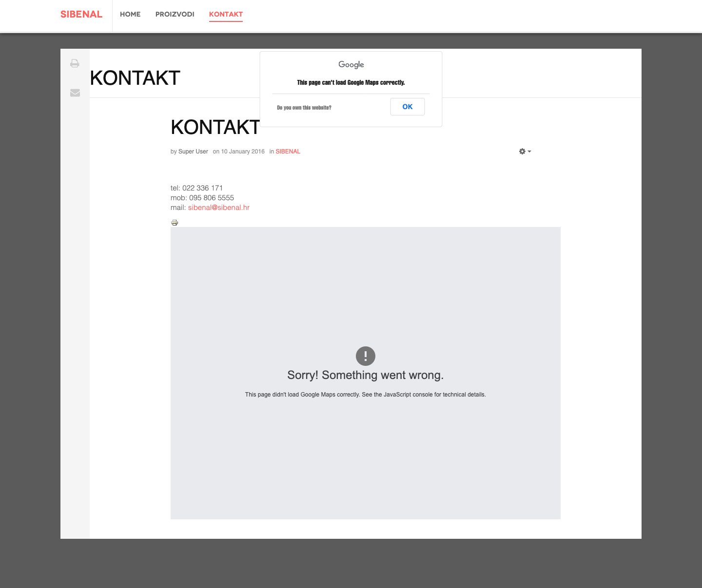Open the HOME menu item

(x=130, y=14)
